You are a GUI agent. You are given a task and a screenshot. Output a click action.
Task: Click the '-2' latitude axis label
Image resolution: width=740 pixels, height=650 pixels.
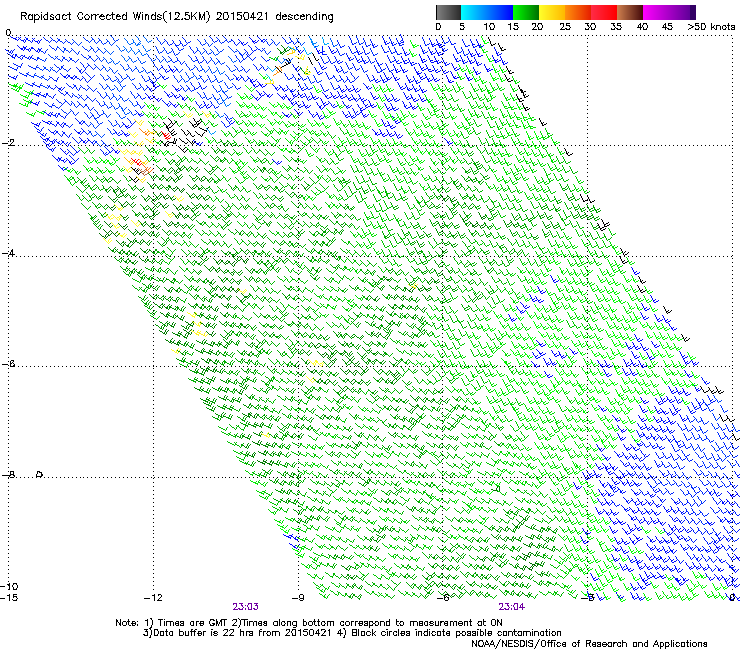pos(8,143)
